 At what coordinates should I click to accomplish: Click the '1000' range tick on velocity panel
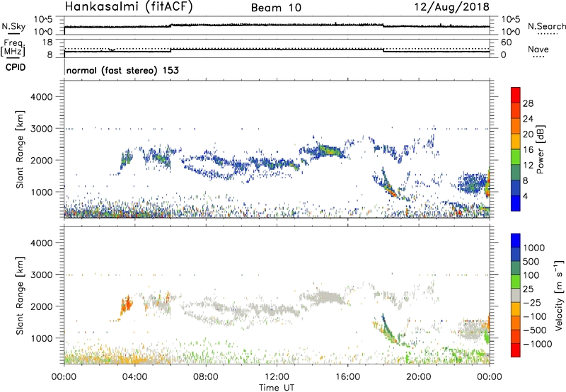(x=41, y=338)
